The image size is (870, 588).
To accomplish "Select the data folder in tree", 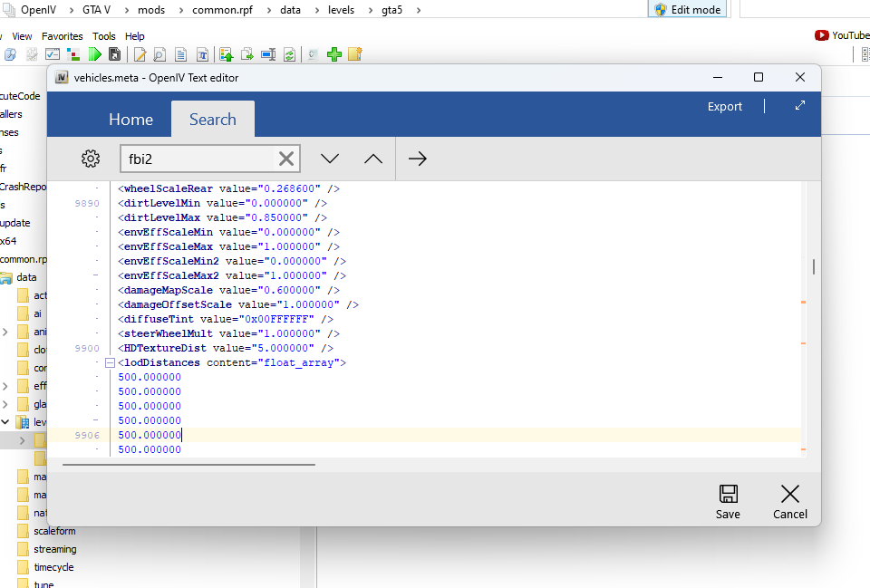I will 26,277.
